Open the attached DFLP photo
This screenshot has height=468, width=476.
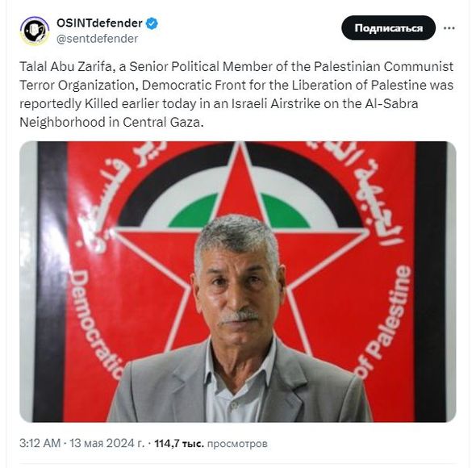click(238, 282)
